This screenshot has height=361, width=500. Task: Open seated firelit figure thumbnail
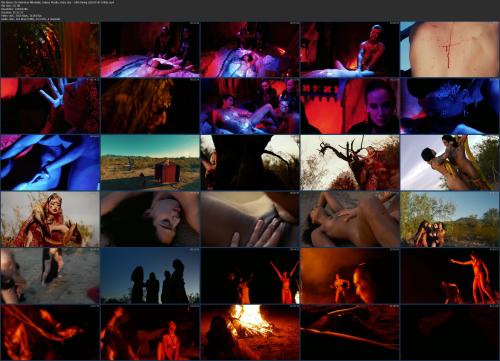[x=150, y=332]
